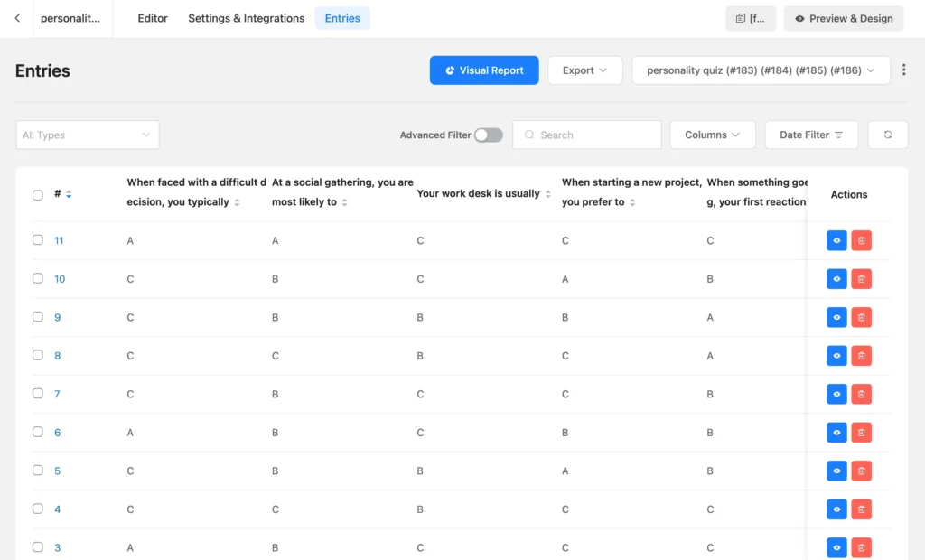
Task: Open the Columns dropdown
Action: point(712,135)
